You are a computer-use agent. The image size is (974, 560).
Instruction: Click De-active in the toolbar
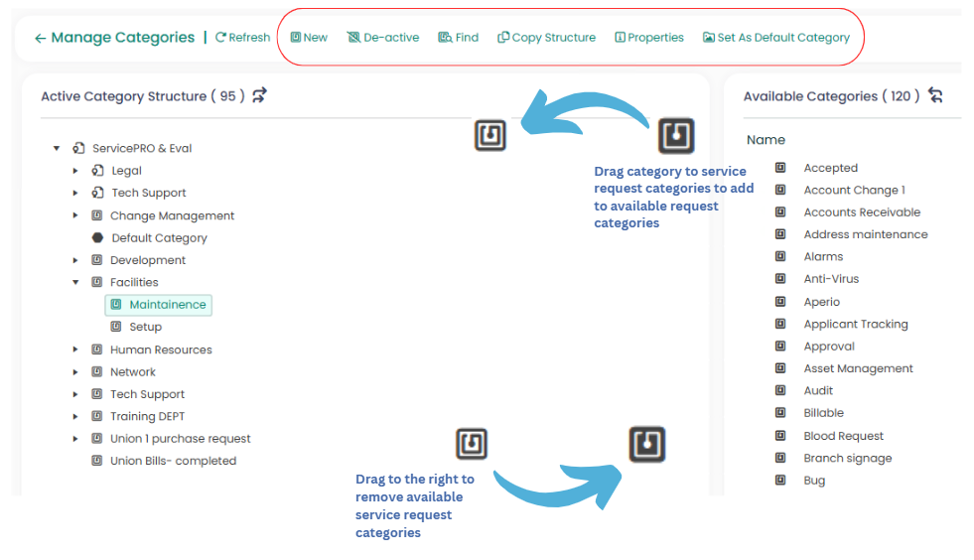coord(383,38)
